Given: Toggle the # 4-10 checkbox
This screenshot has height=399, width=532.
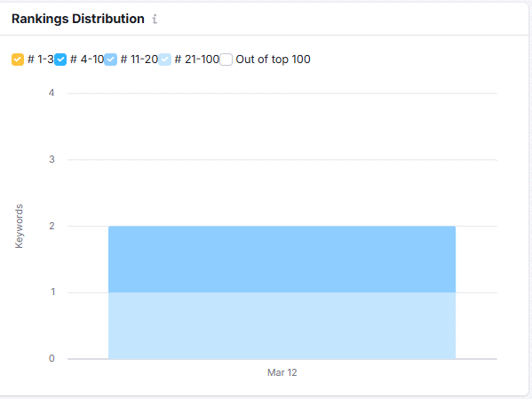Looking at the screenshot, I should point(60,60).
